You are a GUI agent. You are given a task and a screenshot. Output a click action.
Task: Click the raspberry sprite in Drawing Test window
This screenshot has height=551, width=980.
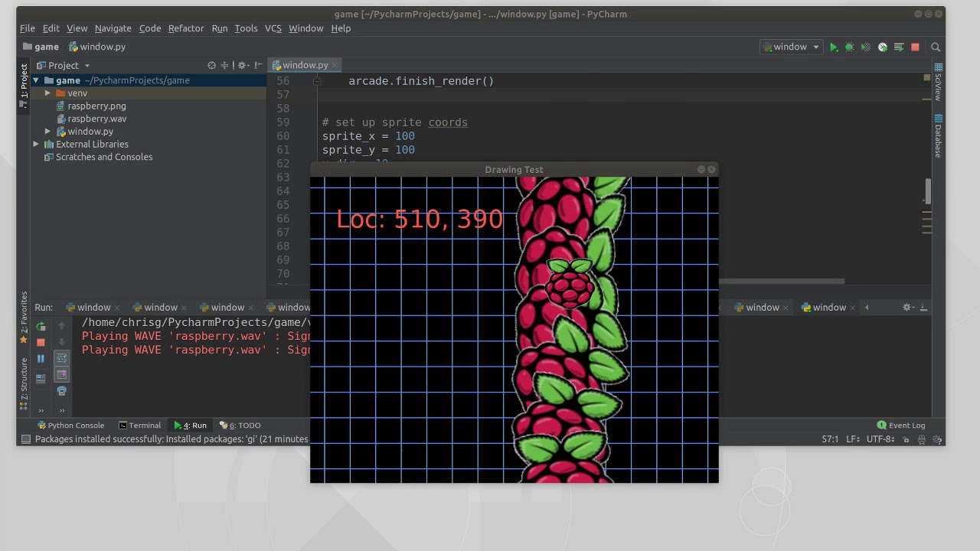(570, 284)
